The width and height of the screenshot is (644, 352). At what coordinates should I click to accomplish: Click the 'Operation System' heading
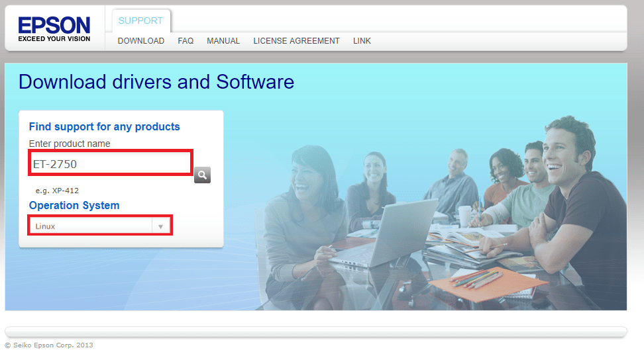click(74, 205)
